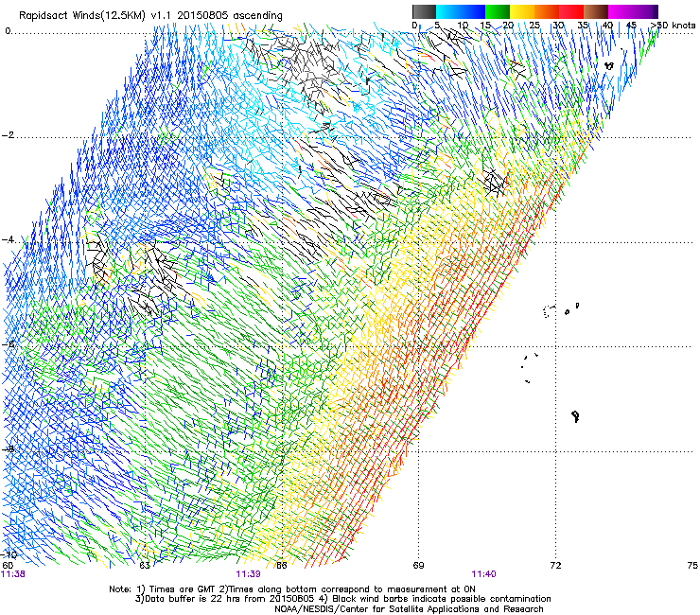
Task: Click the '35' legend scale label
Action: pyautogui.click(x=583, y=26)
